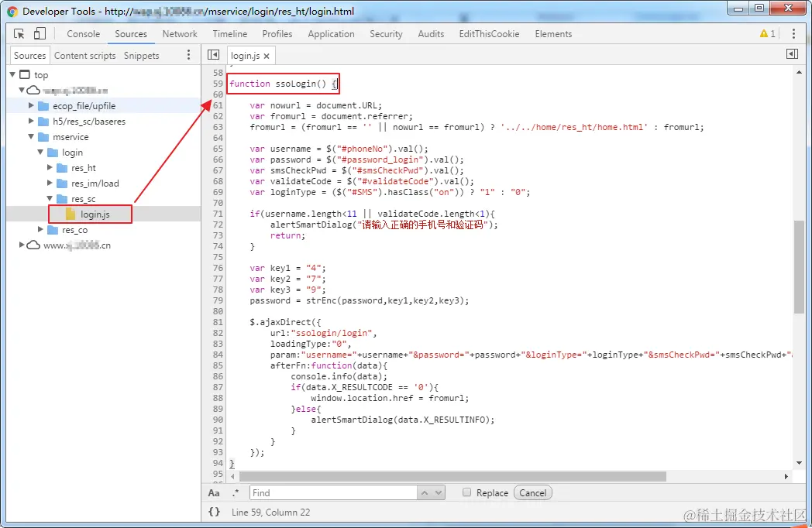The image size is (812, 528).
Task: Open the Security tab
Action: point(386,33)
